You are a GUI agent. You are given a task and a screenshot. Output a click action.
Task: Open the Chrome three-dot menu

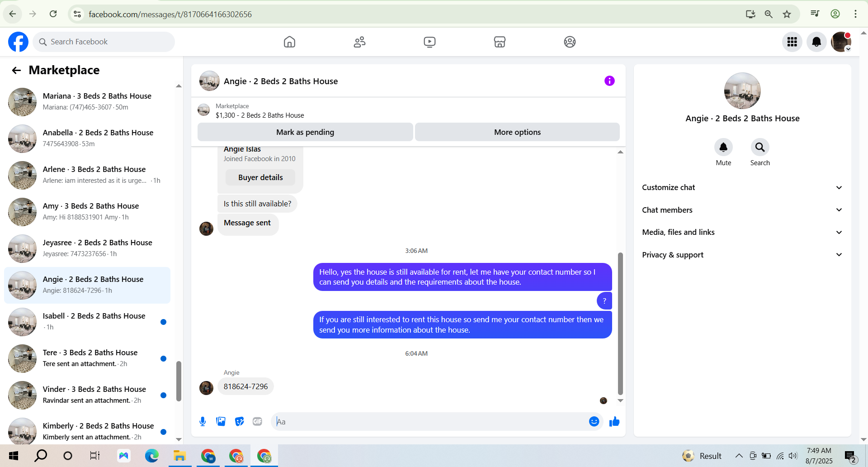coord(855,14)
